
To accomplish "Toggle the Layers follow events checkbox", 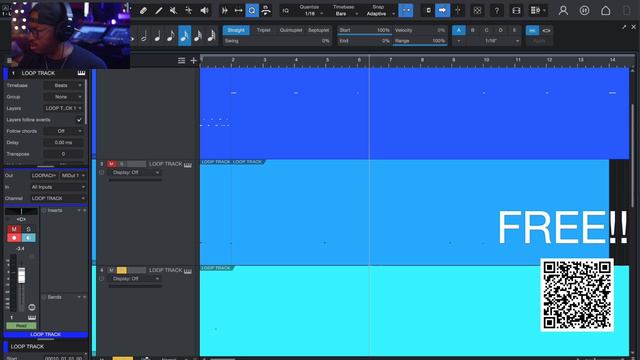I will point(79,120).
